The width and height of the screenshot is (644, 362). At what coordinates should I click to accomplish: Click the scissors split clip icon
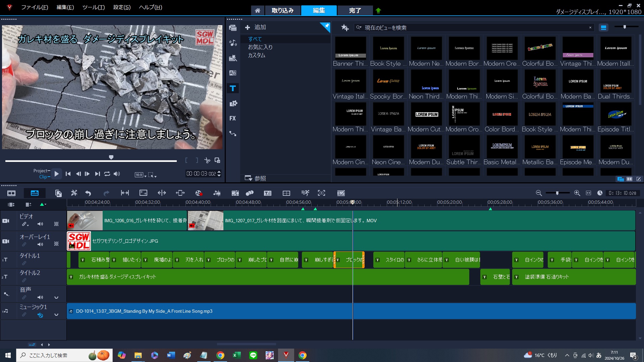[207, 161]
